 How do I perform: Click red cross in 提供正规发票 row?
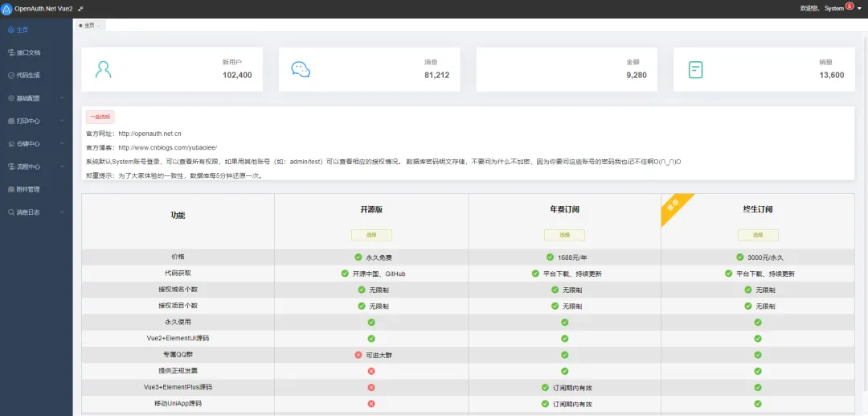click(371, 371)
